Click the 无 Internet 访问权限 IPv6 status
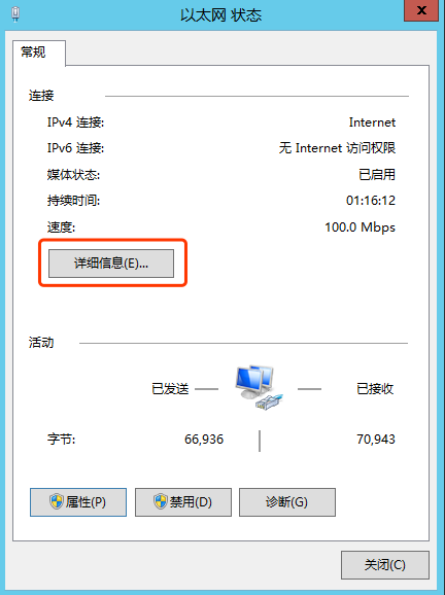The width and height of the screenshot is (445, 595). [x=337, y=148]
